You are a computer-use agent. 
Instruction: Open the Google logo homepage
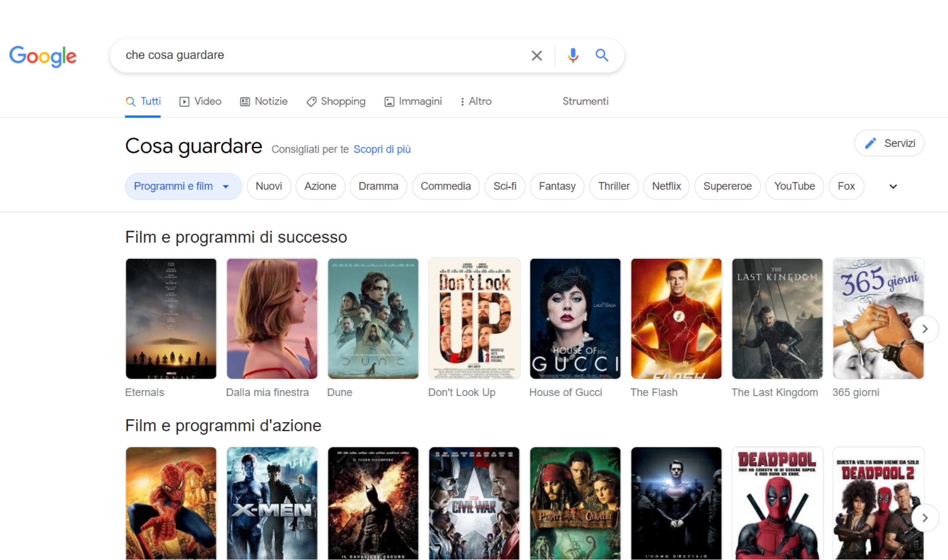point(43,56)
